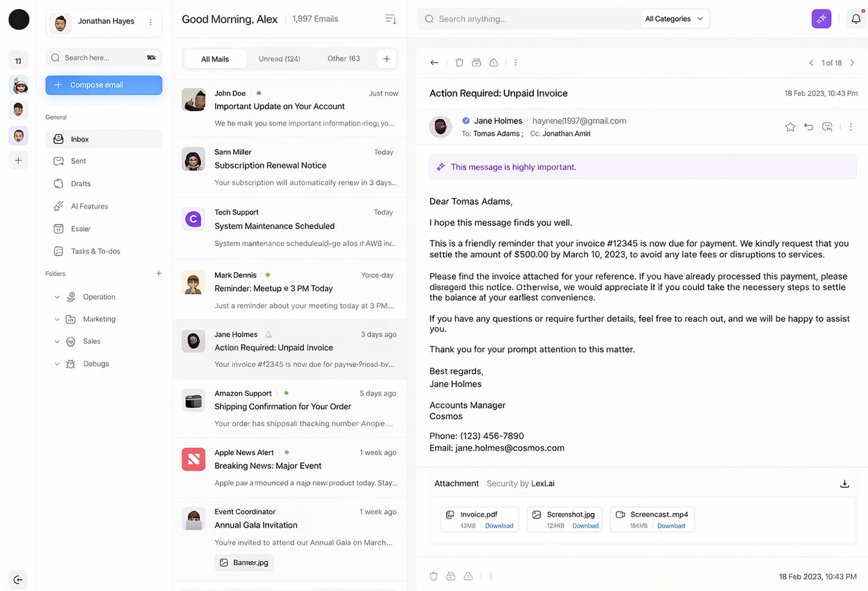The image size is (868, 591).
Task: Reply using the arrow icon
Action: pos(809,127)
